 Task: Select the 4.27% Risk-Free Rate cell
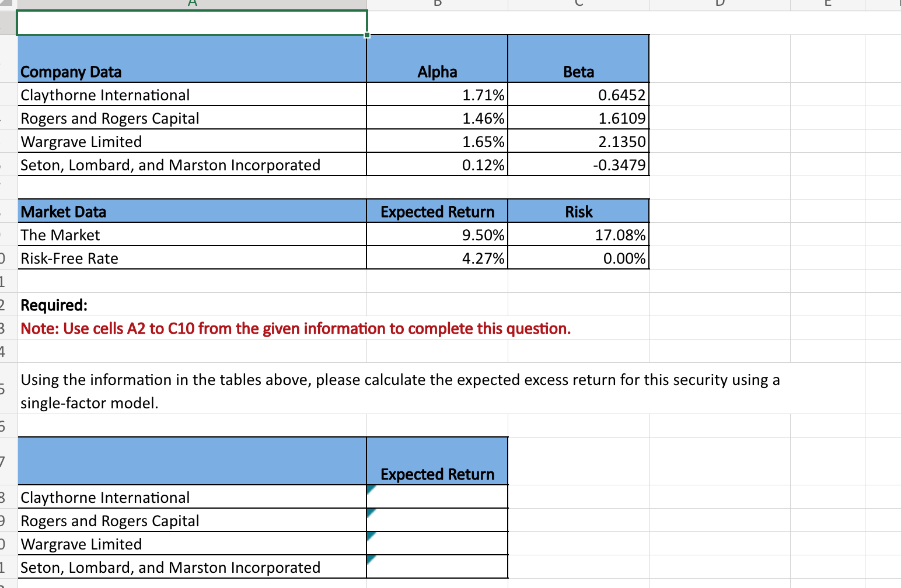(436, 258)
